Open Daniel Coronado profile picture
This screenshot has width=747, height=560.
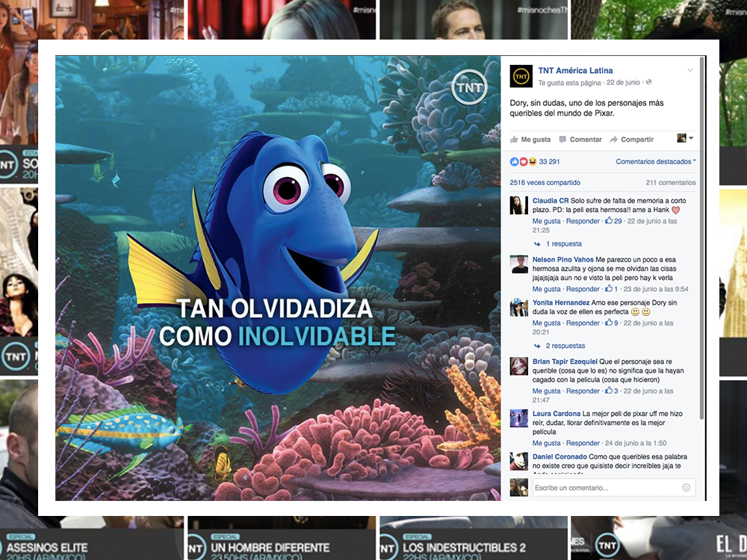pos(519,461)
